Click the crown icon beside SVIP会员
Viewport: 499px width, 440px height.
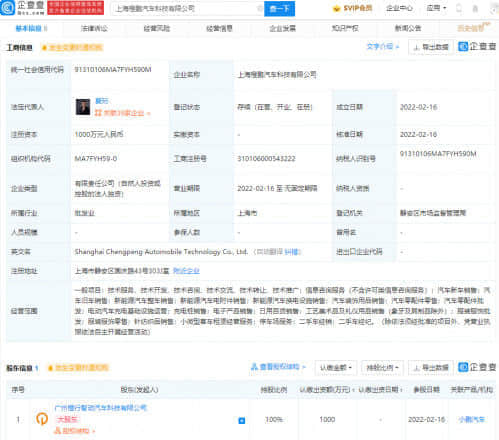point(337,9)
